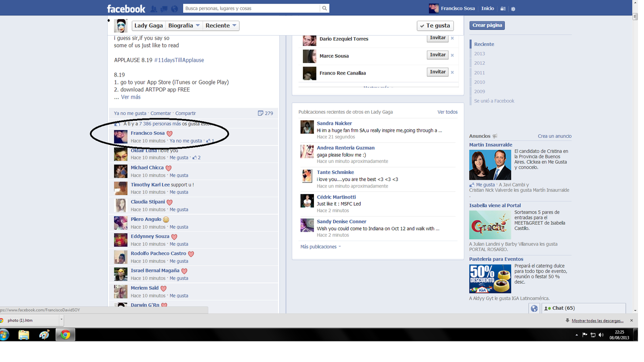
Task: Open Windows Explorer from taskbar
Action: 24,334
